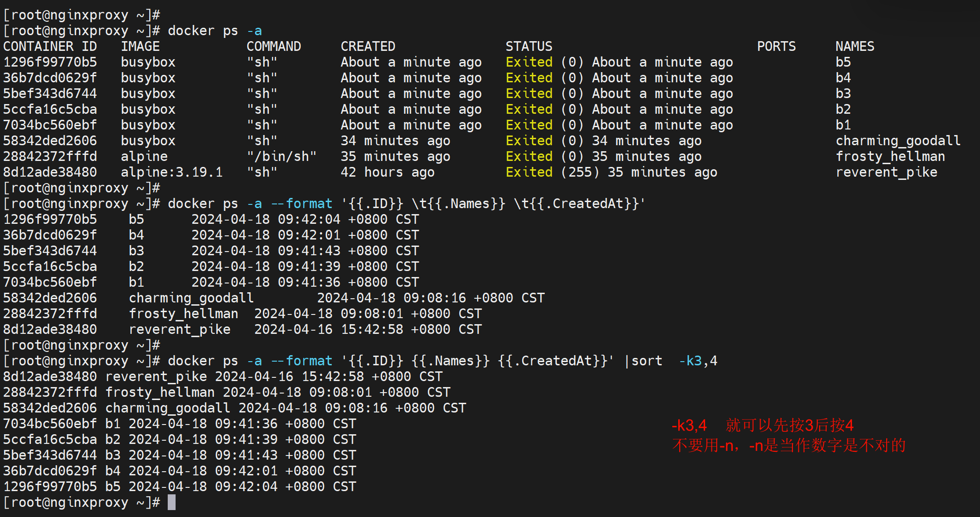Viewport: 980px width, 517px height.
Task: Click the alpine:3.19.1 image name
Action: 171,172
